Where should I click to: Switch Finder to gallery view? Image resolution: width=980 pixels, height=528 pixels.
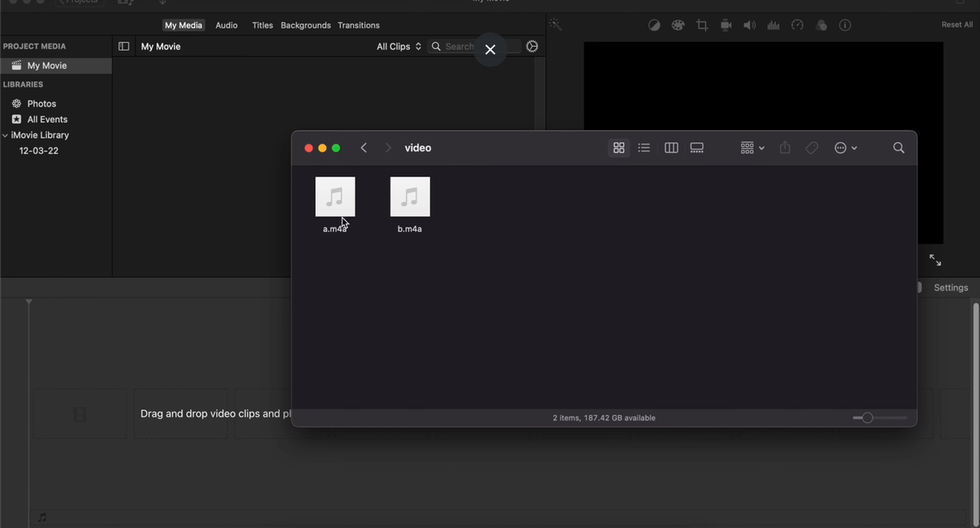tap(697, 148)
